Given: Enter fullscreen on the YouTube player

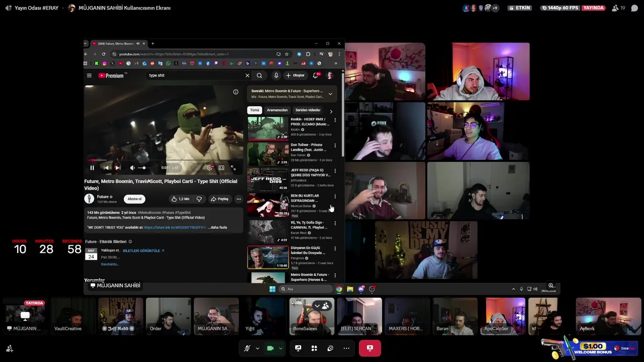Looking at the screenshot, I should tap(233, 168).
